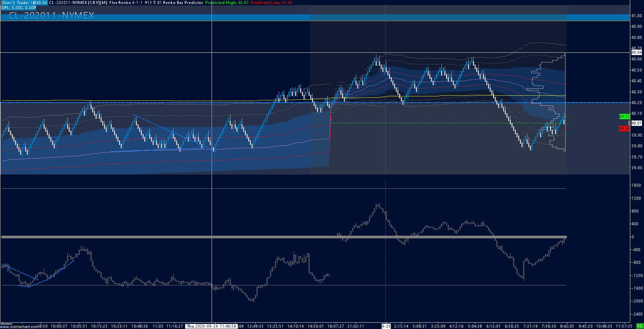This screenshot has height=329, width=644.
Task: Click the Trade: 1@40.66 position text
Action: click(x=32, y=3)
